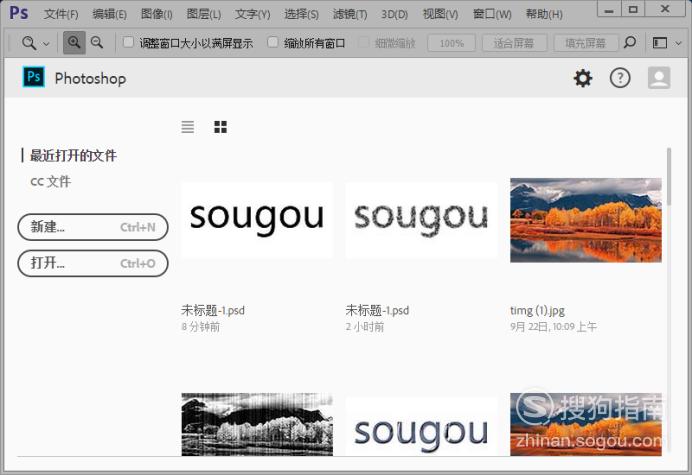The image size is (692, 475).
Task: Click the Photoshop start screen logo icon
Action: 34,77
